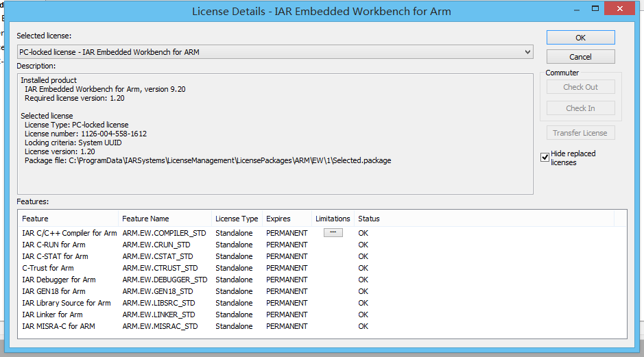Click ARM.EW.CRUN_STD feature name
644x357 pixels.
156,245
